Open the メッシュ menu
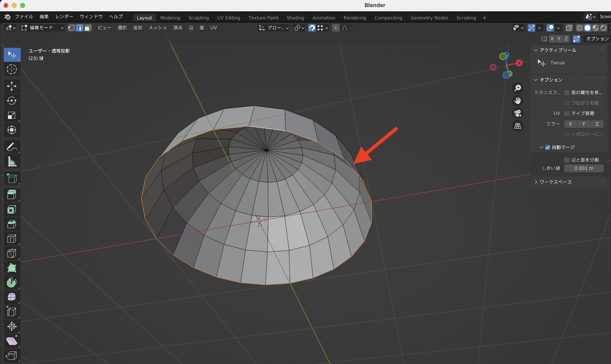Image resolution: width=611 pixels, height=364 pixels. [x=157, y=28]
